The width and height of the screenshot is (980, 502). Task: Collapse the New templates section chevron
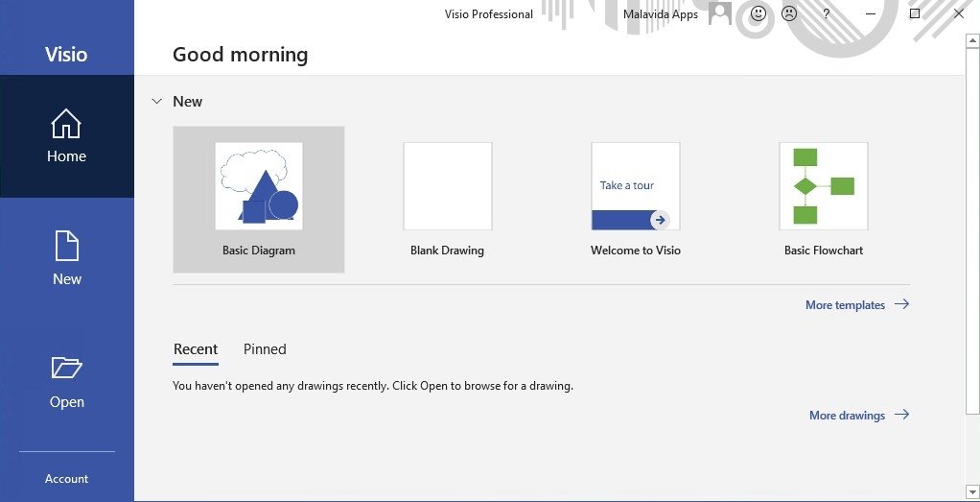tap(157, 102)
